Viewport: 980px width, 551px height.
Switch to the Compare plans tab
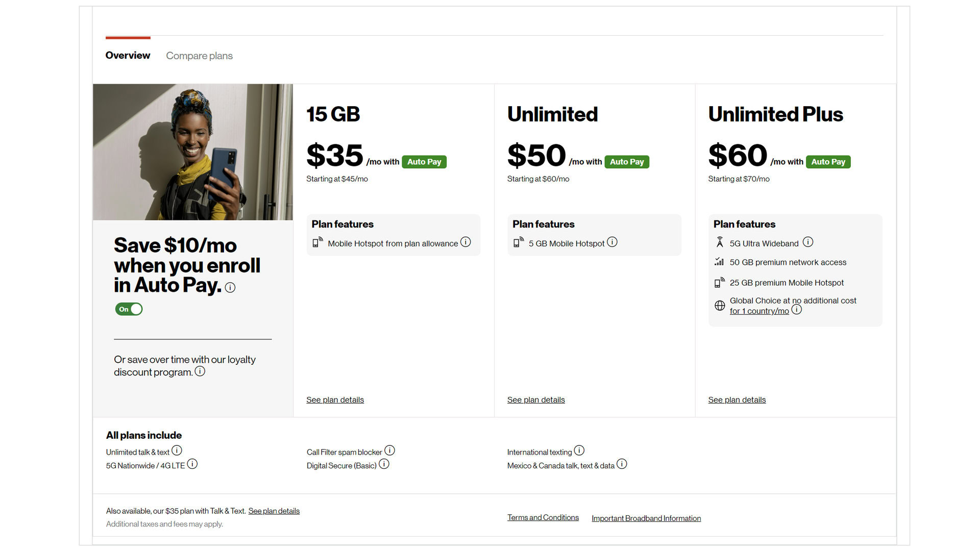199,56
